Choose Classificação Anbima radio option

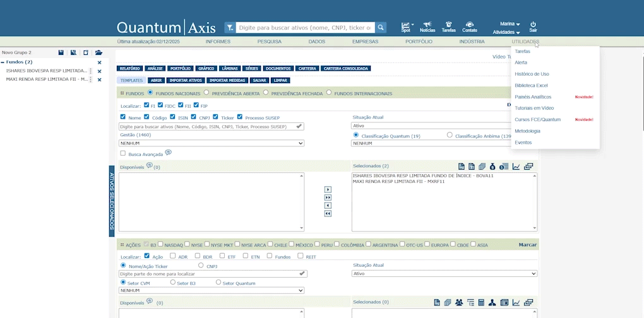click(450, 135)
